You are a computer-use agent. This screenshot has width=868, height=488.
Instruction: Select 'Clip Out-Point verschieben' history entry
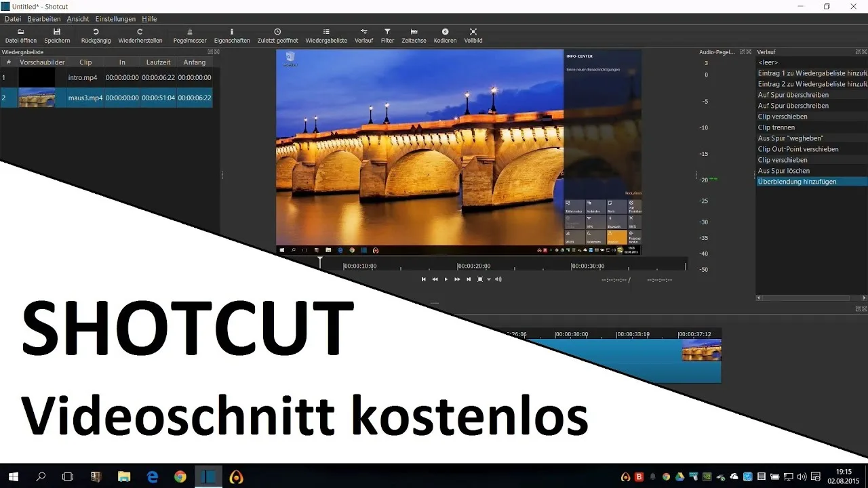(x=812, y=149)
